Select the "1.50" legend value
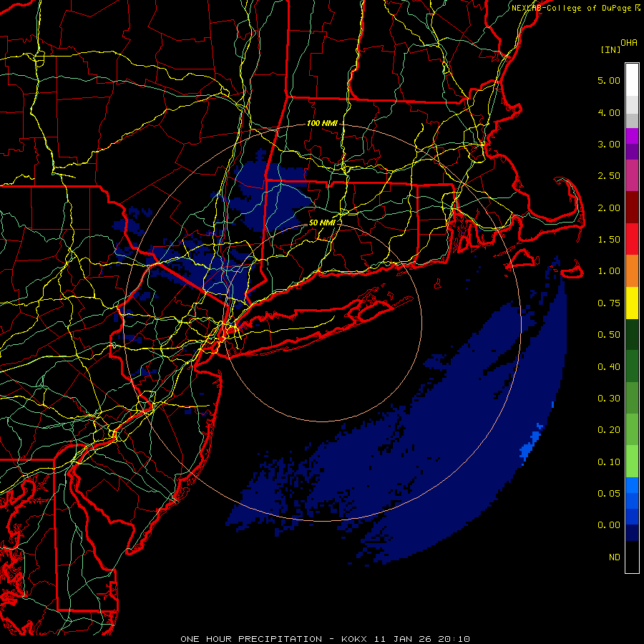 609,240
